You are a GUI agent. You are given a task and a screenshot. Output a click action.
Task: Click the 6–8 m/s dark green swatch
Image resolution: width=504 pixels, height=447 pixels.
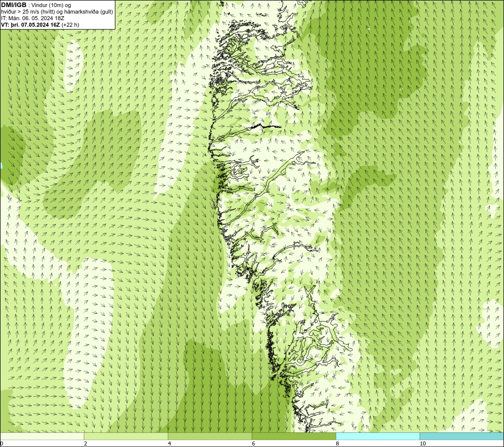[294, 436]
